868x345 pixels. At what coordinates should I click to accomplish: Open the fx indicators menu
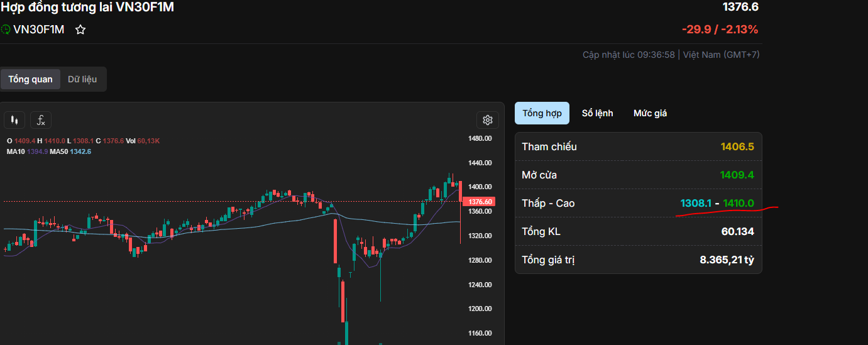[41, 120]
